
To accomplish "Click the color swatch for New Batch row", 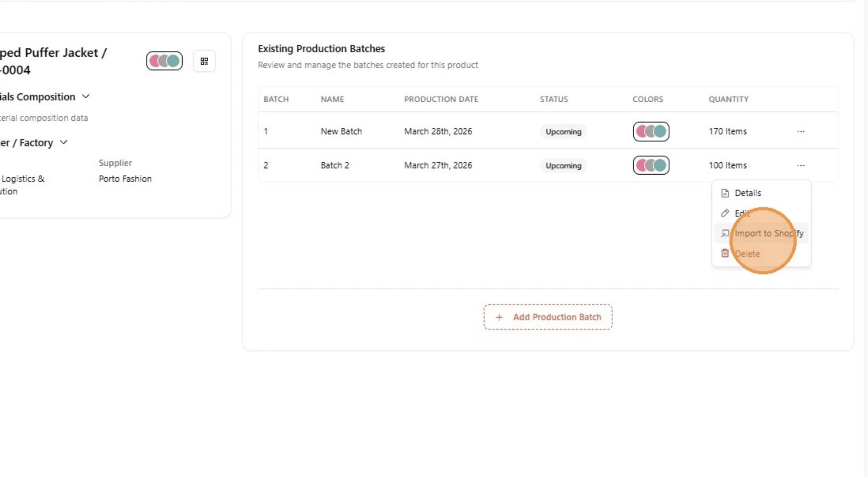I will [x=651, y=131].
